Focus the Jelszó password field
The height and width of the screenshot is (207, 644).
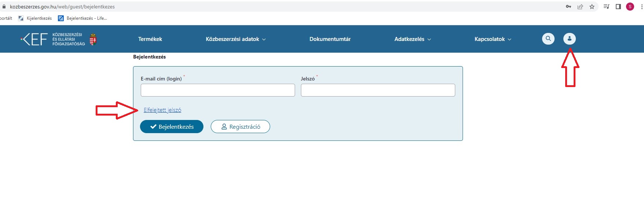378,90
